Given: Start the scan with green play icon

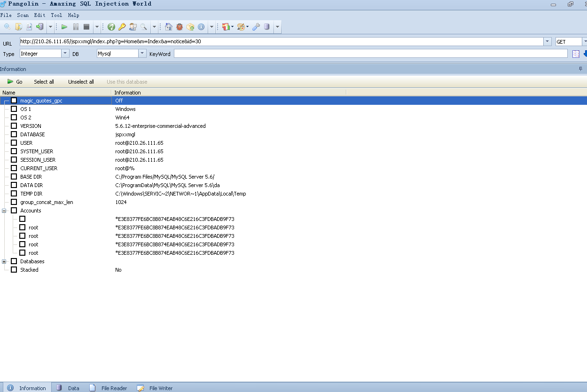Looking at the screenshot, I should click(x=64, y=27).
